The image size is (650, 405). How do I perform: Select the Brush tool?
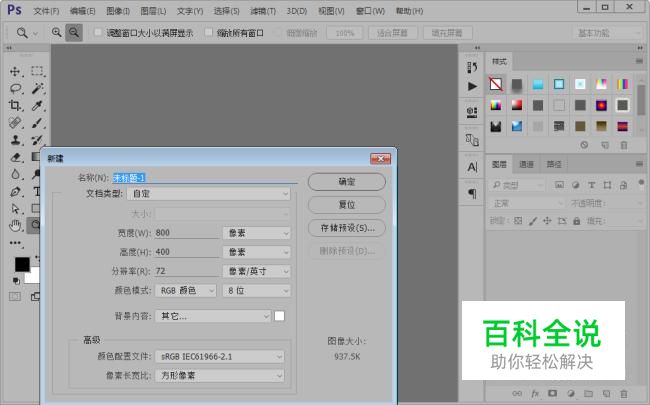pos(37,123)
